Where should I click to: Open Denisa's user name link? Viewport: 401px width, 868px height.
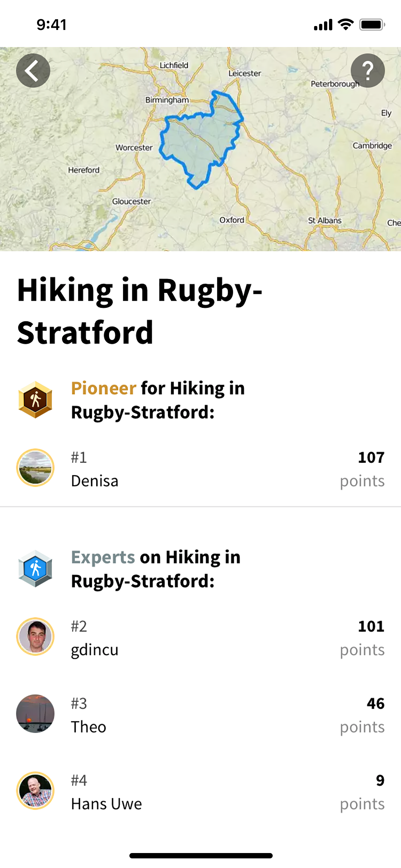[x=94, y=481]
